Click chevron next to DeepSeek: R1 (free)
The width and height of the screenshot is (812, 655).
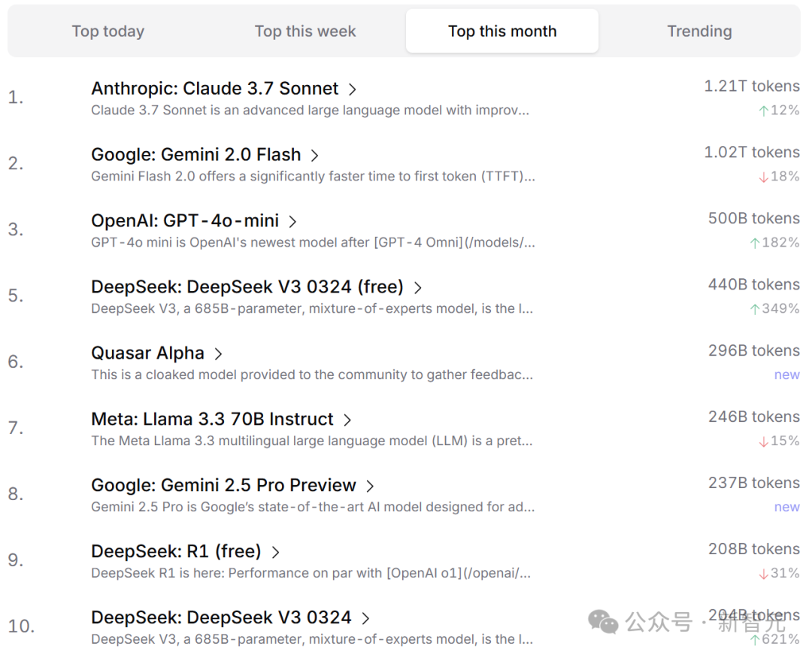275,553
